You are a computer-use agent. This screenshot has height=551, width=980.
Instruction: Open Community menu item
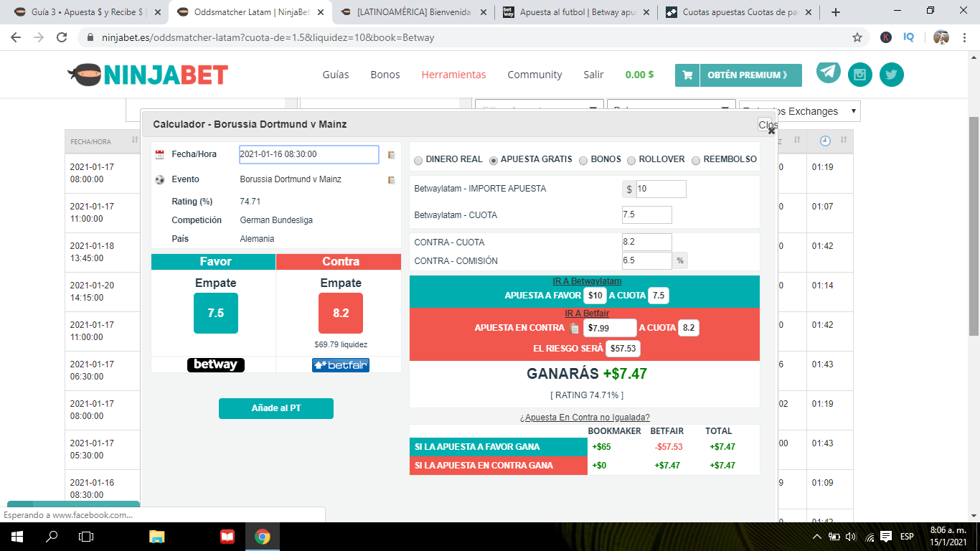[x=534, y=75]
